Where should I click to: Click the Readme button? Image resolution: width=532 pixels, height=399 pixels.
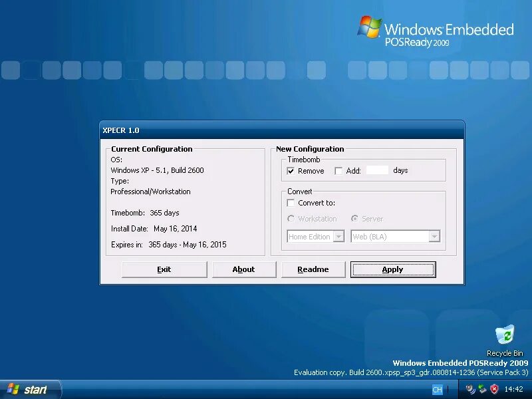tap(313, 269)
